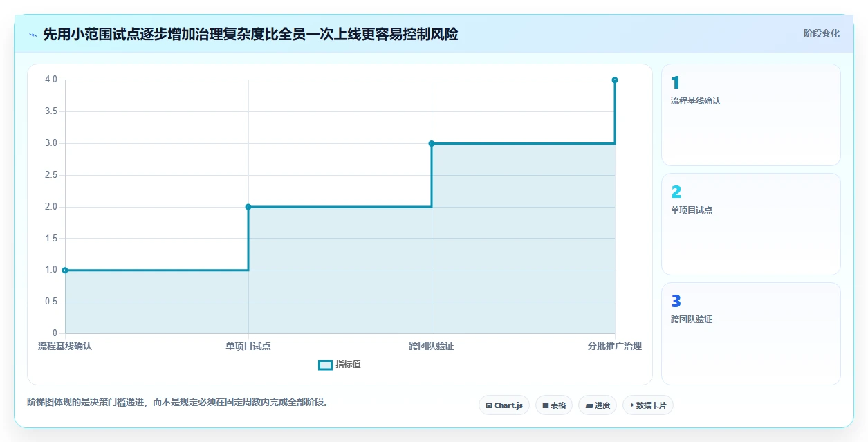Click the trend icon beside the title

pyautogui.click(x=33, y=35)
